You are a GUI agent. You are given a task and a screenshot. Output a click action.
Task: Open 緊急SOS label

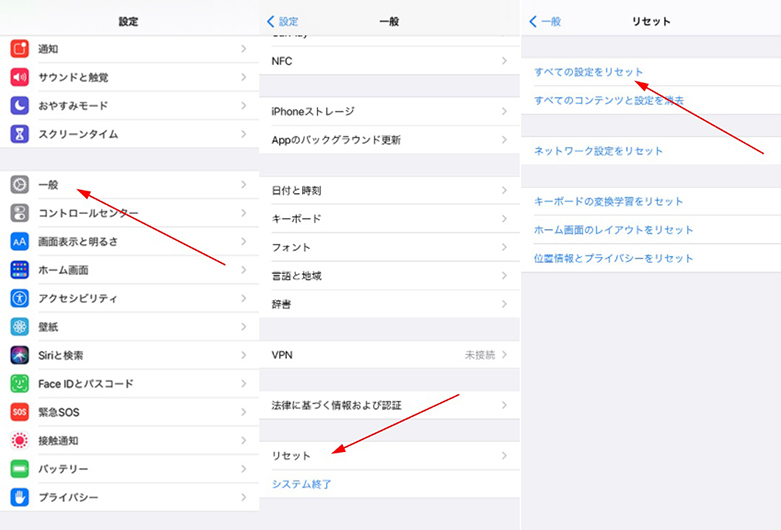[59, 412]
